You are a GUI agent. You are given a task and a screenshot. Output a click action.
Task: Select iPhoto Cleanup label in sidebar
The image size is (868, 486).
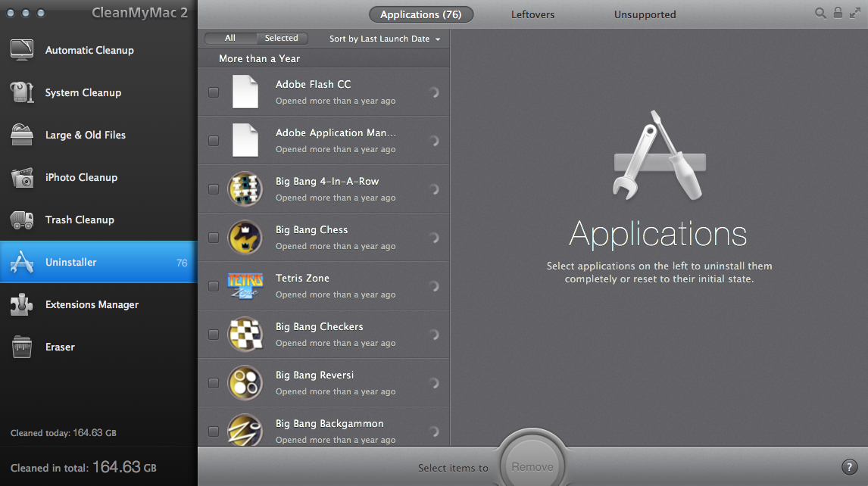pos(81,178)
